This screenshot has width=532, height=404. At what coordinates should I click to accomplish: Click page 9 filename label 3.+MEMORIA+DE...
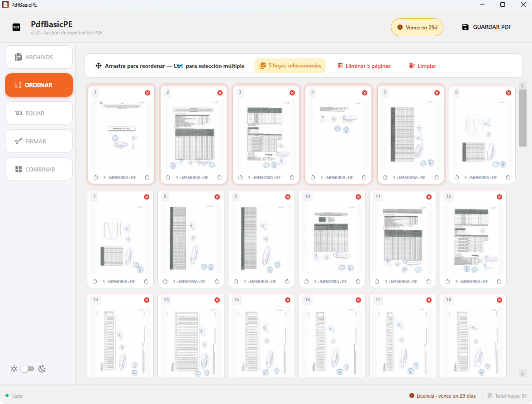(x=261, y=281)
